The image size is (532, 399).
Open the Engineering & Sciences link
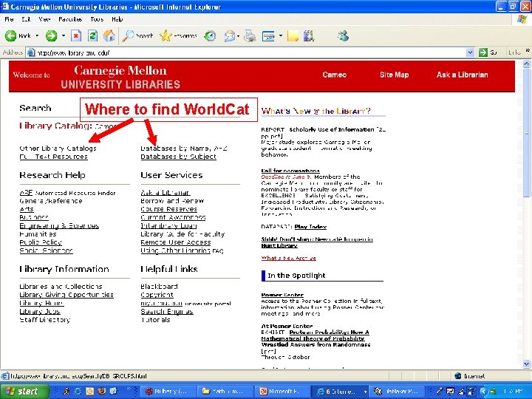tap(59, 225)
